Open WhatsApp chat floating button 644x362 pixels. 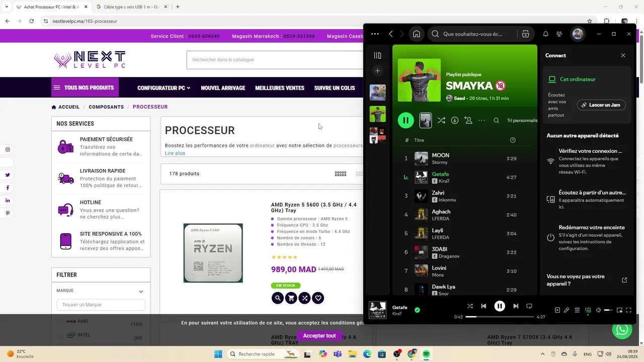[x=622, y=330]
